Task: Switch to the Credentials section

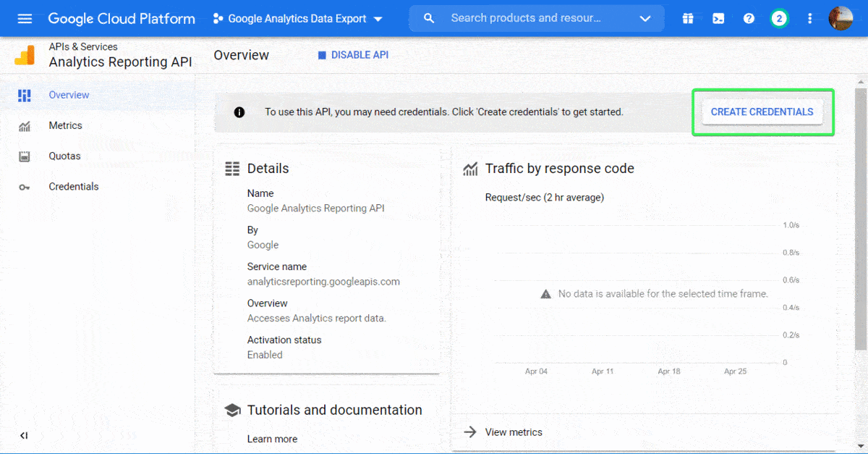Action: coord(73,186)
